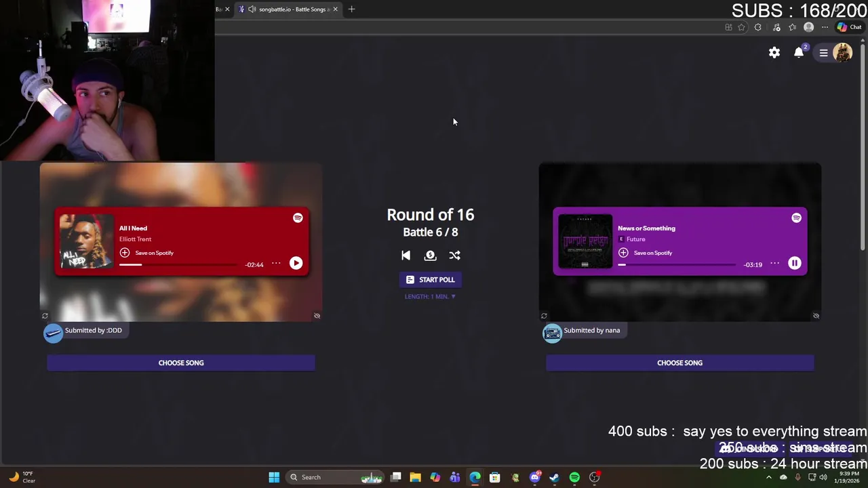The image size is (868, 488).
Task: Save News or Something on Spotify
Action: coord(645,253)
